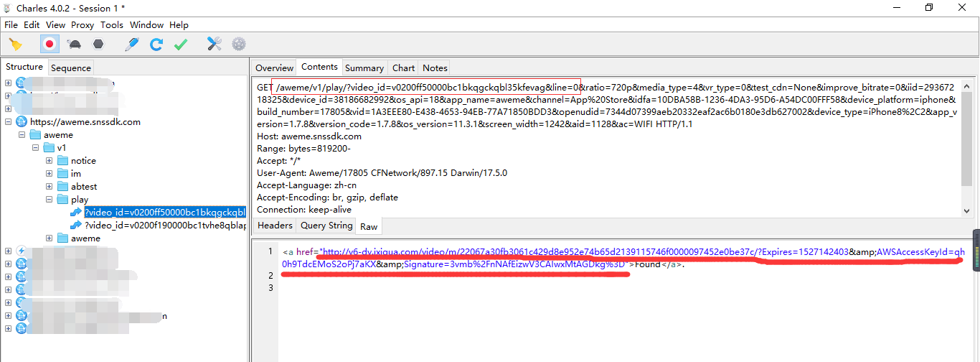
Task: Click the notice folder icon
Action: pos(62,161)
